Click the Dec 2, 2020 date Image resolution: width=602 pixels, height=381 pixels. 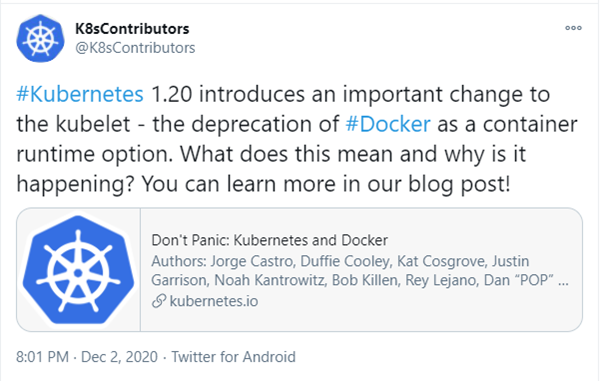pyautogui.click(x=119, y=357)
